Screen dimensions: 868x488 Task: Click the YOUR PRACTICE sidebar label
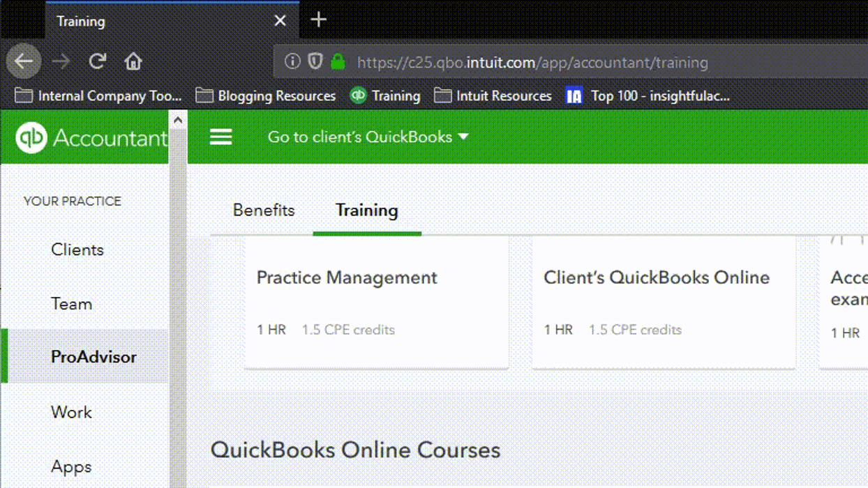point(73,201)
